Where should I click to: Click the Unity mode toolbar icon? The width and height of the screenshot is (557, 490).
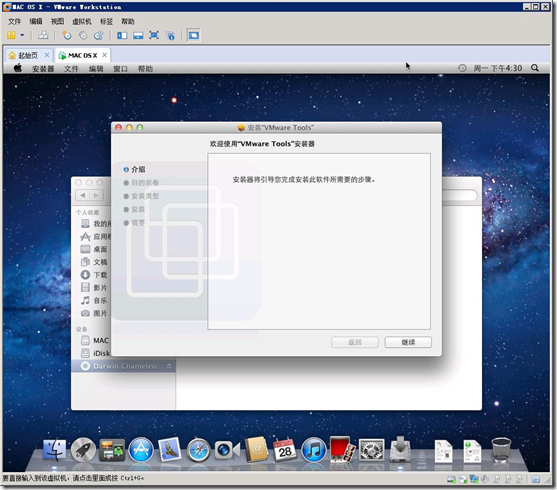171,35
